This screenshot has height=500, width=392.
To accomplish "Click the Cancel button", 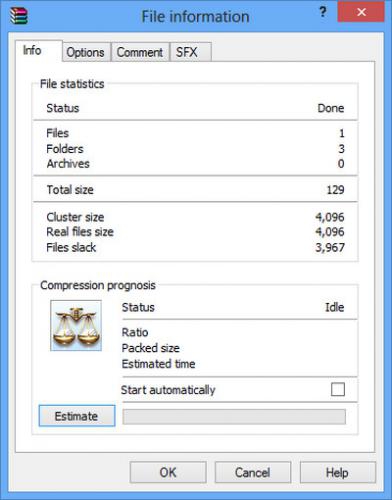I will pos(253,472).
